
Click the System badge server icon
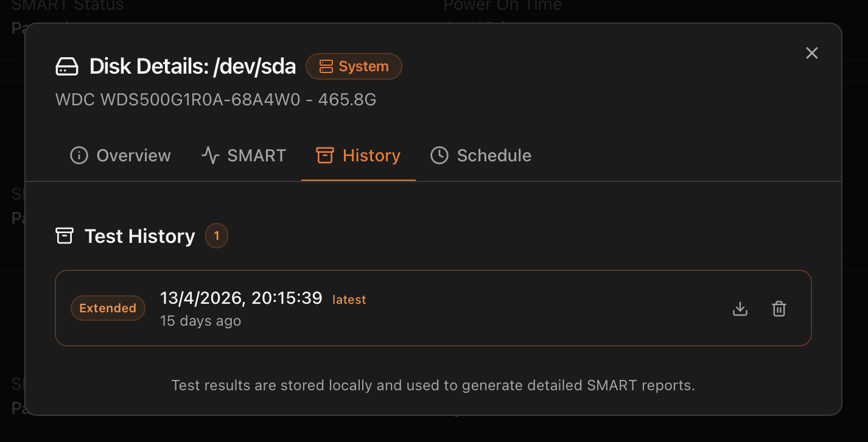(326, 66)
